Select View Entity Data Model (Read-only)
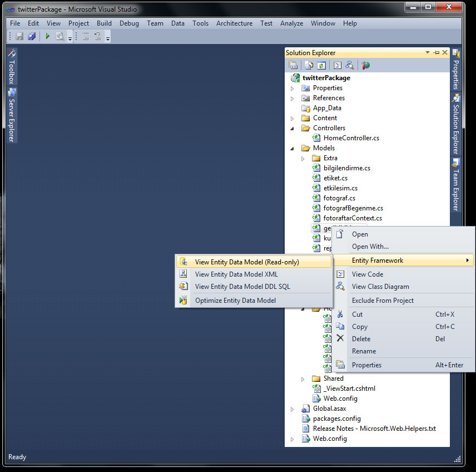Screen dimensions: 476x472 pyautogui.click(x=247, y=262)
